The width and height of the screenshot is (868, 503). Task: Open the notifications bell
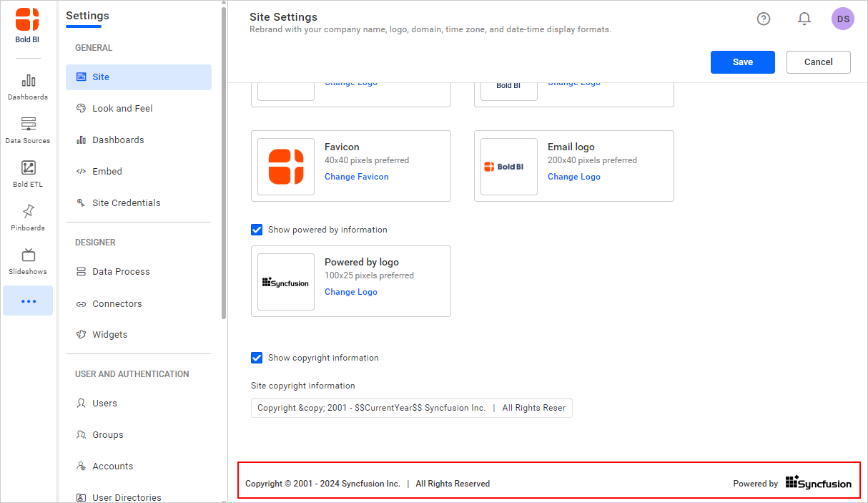804,19
